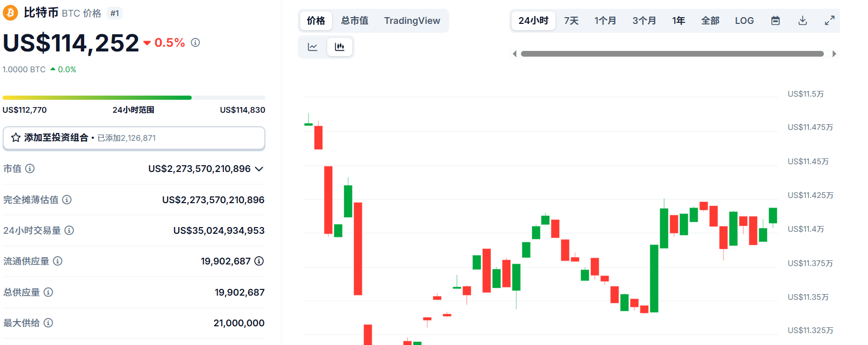
Task: Click info icon next to 流通供应量 label
Action: (58, 261)
